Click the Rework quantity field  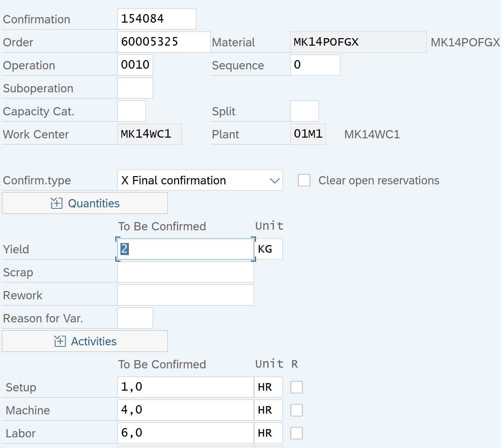[x=185, y=295]
